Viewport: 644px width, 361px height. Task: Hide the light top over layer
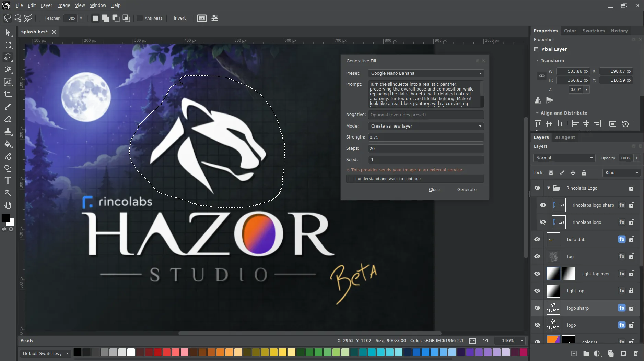[x=537, y=274]
